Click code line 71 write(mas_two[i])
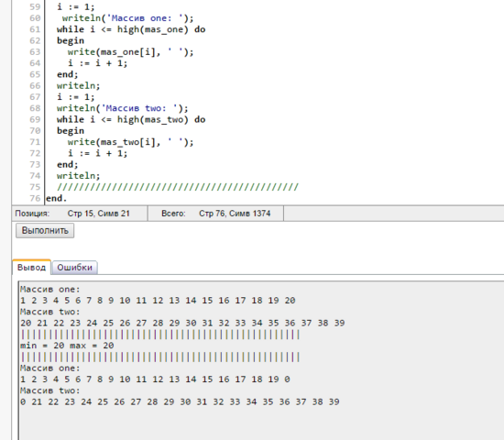 [x=130, y=142]
